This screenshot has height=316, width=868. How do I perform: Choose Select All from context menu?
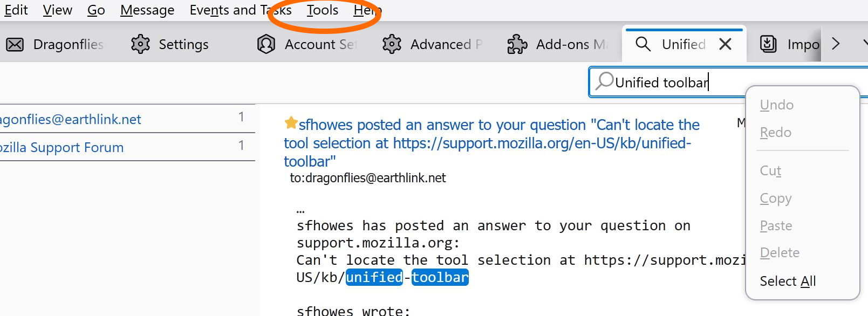pos(788,281)
